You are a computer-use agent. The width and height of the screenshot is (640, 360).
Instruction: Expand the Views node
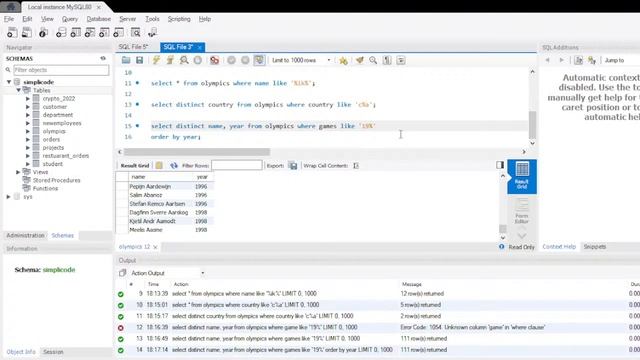point(18,172)
